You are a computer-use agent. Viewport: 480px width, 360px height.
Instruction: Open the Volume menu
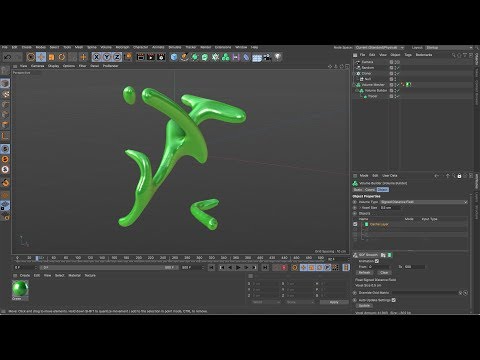pyautogui.click(x=106, y=47)
